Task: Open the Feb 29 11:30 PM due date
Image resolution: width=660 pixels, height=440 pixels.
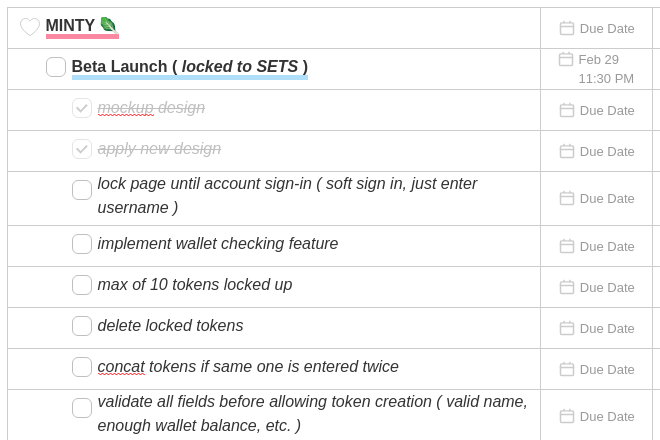Action: coord(596,69)
